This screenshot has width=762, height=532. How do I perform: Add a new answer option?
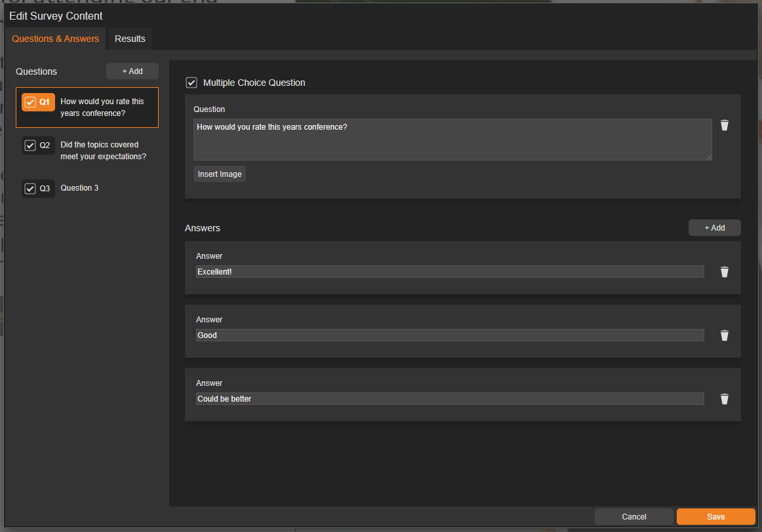[714, 228]
